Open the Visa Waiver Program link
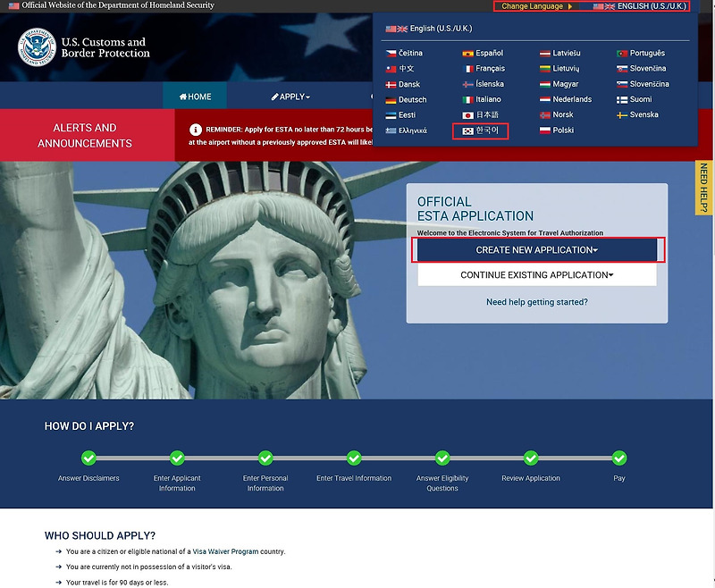The width and height of the screenshot is (715, 588). pos(225,551)
